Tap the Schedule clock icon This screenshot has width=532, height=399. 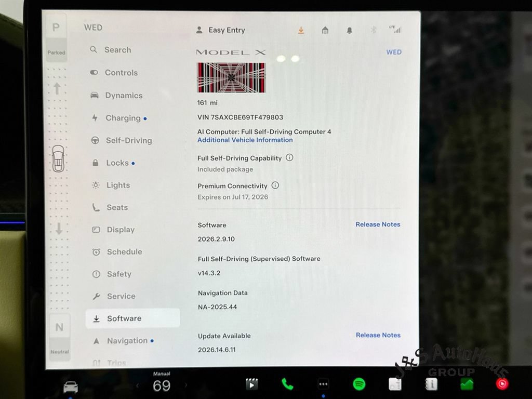pyautogui.click(x=96, y=252)
